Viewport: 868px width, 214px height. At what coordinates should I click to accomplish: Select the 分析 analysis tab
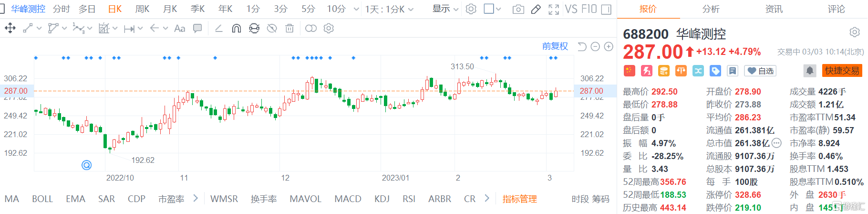point(711,9)
